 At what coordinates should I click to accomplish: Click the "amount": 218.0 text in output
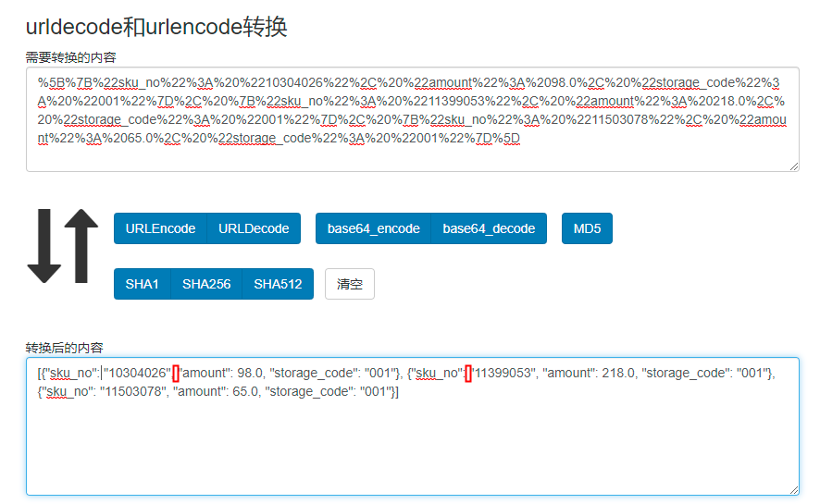click(x=589, y=373)
